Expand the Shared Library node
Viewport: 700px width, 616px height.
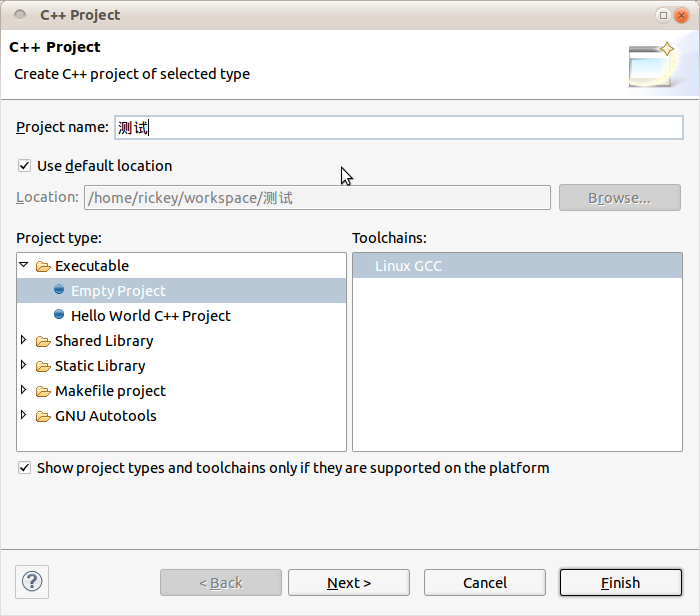(24, 340)
